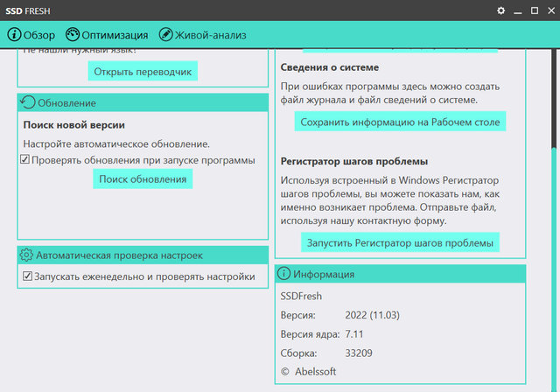The width and height of the screenshot is (560, 392).
Task: Go to the Живой-анализ tab
Action: [x=211, y=35]
